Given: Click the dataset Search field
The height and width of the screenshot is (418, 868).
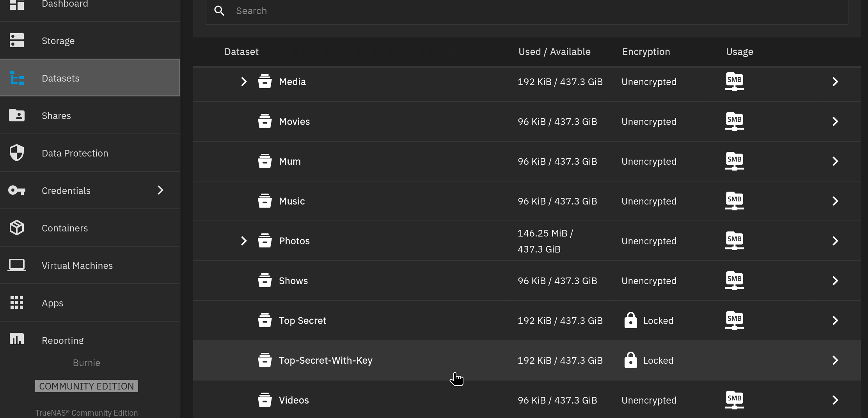Looking at the screenshot, I should click(527, 11).
